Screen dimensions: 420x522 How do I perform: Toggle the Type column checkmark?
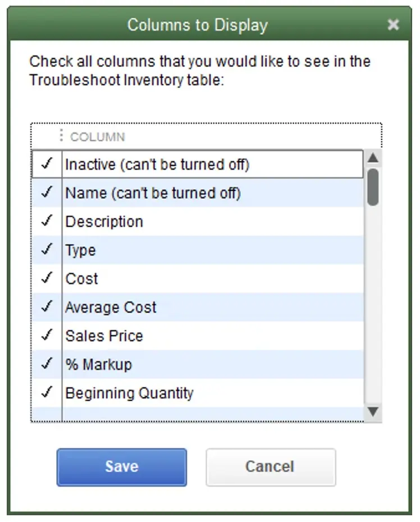pos(47,250)
